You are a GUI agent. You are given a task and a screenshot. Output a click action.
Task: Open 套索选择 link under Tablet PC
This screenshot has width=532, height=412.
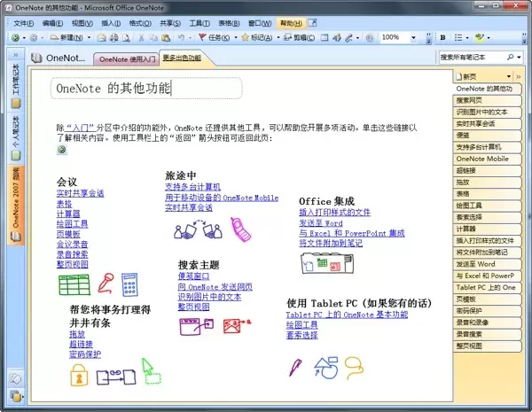pos(302,335)
